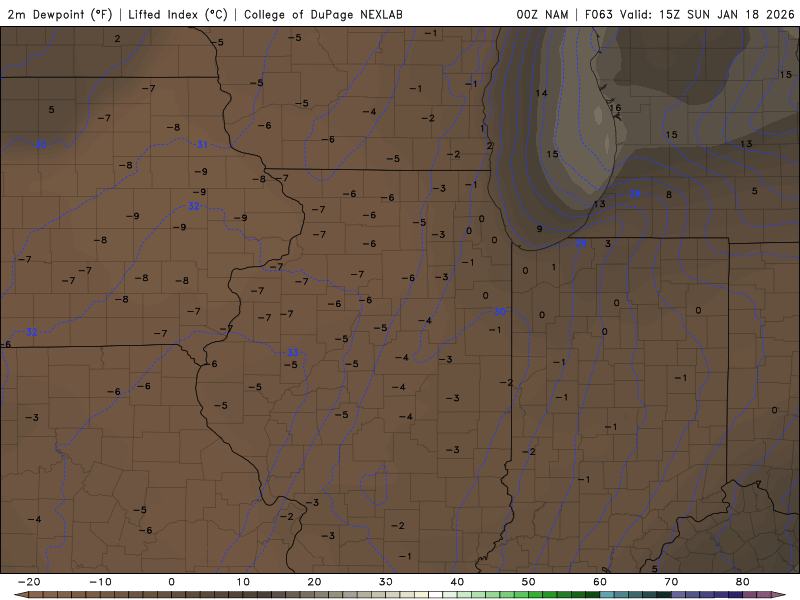Click the '10' tick label on the color bar

pos(243,582)
